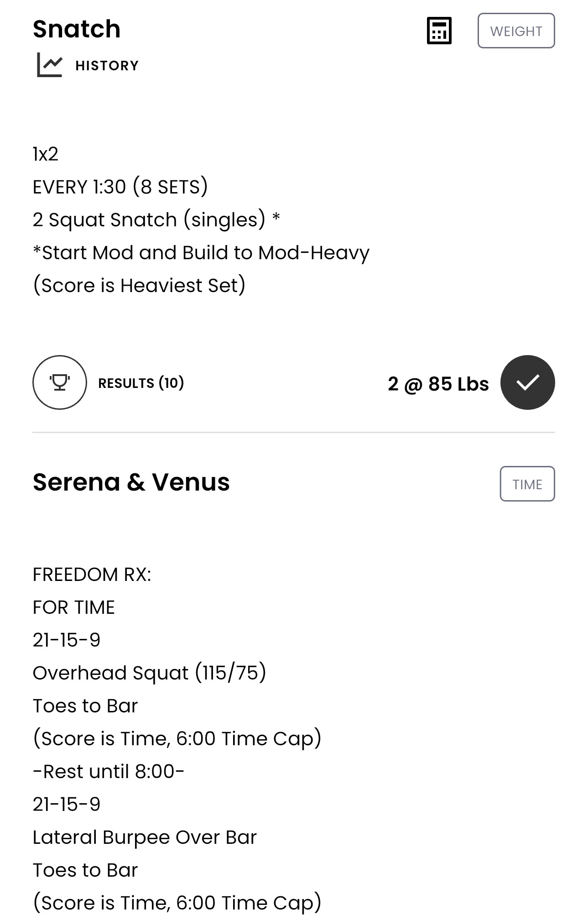Open the HISTORY link under Snatch
This screenshot has height=915, width=588.
107,66
